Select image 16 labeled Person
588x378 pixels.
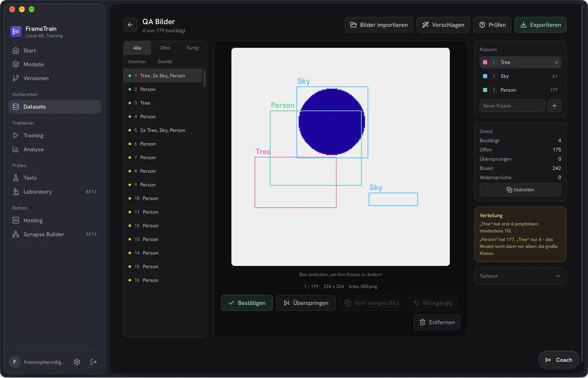[163, 280]
